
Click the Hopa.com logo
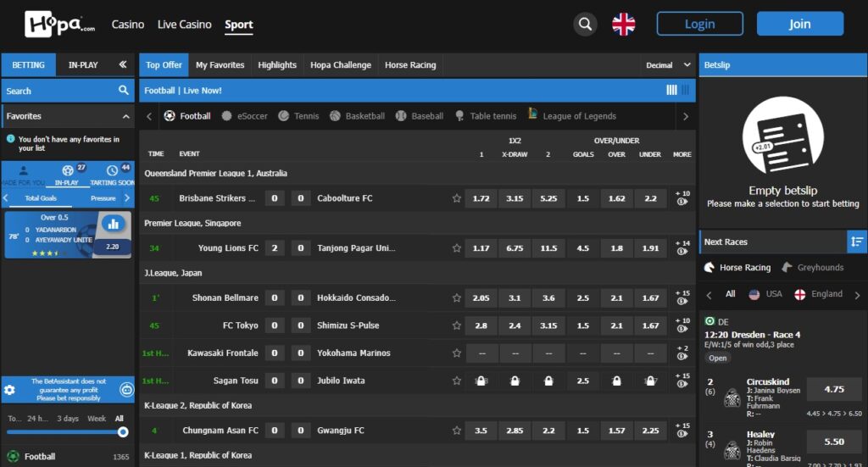tap(59, 24)
